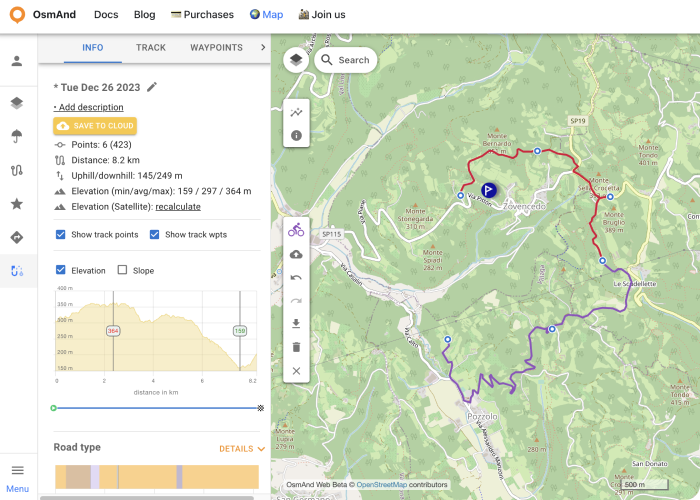Enable the Slope checkbox

point(123,270)
